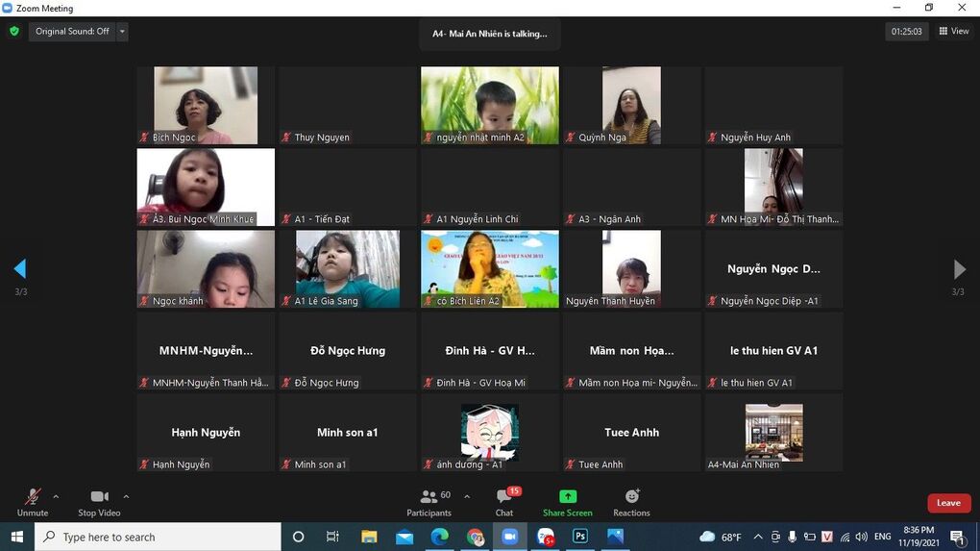The width and height of the screenshot is (980, 551).
Task: Click the Windows taskbar search box
Action: pos(159,537)
